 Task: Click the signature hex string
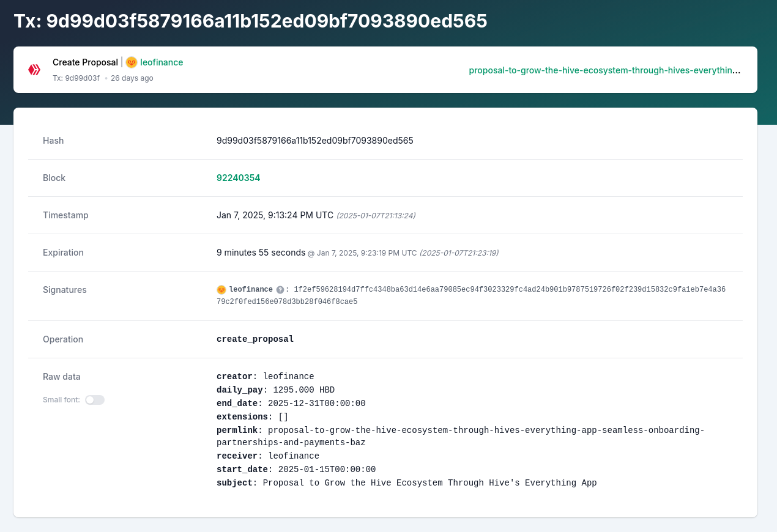click(x=471, y=296)
